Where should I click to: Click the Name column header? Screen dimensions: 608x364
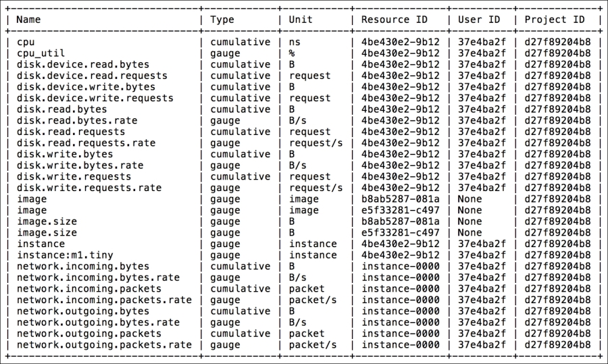click(x=29, y=20)
